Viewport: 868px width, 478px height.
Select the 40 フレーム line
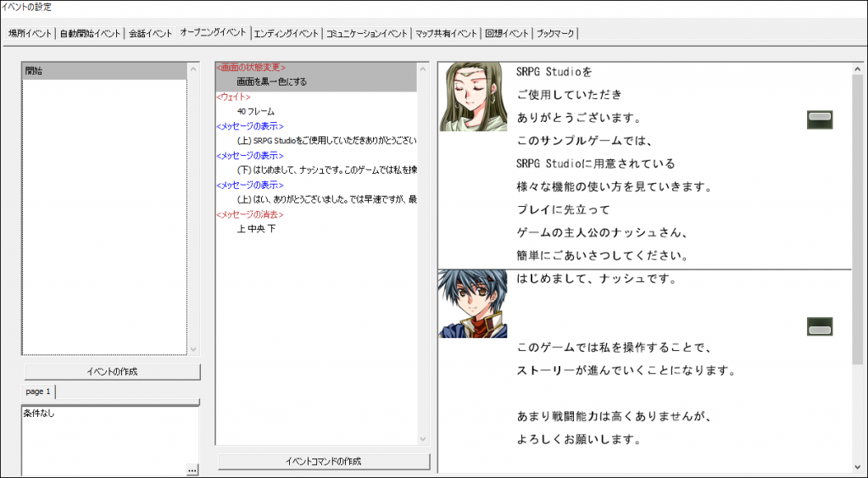(x=256, y=112)
